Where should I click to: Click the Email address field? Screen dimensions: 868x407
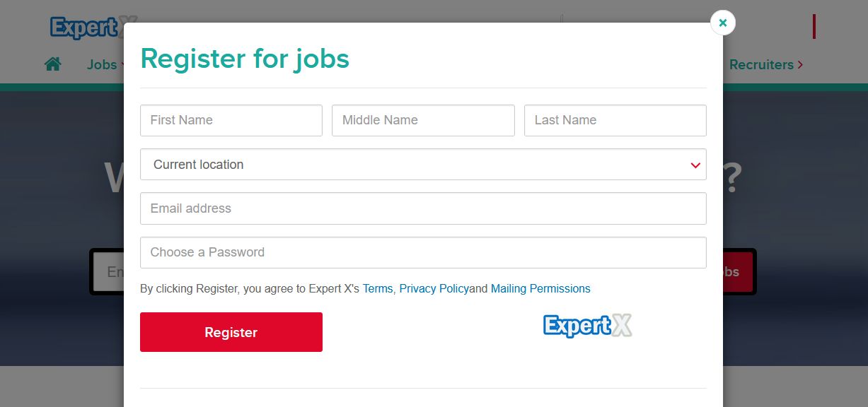click(423, 208)
